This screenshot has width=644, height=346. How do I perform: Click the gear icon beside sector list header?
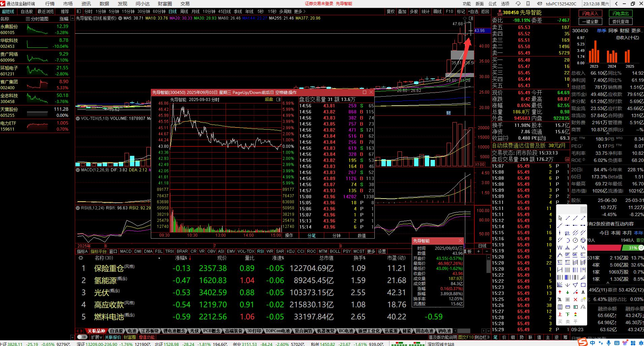[81, 258]
